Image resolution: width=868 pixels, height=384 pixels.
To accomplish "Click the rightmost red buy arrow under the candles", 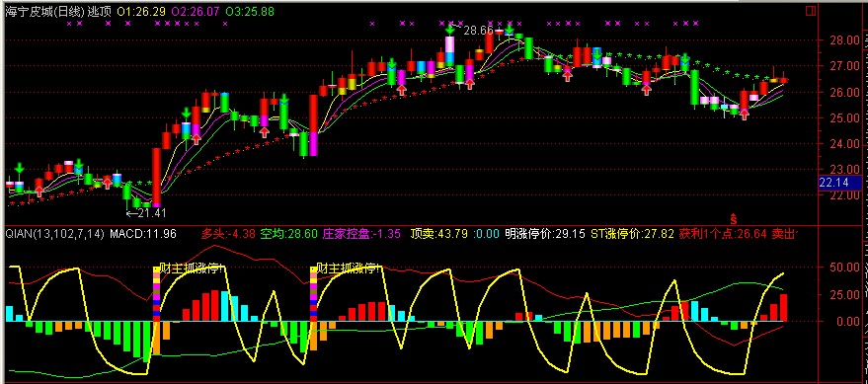I will tap(745, 115).
